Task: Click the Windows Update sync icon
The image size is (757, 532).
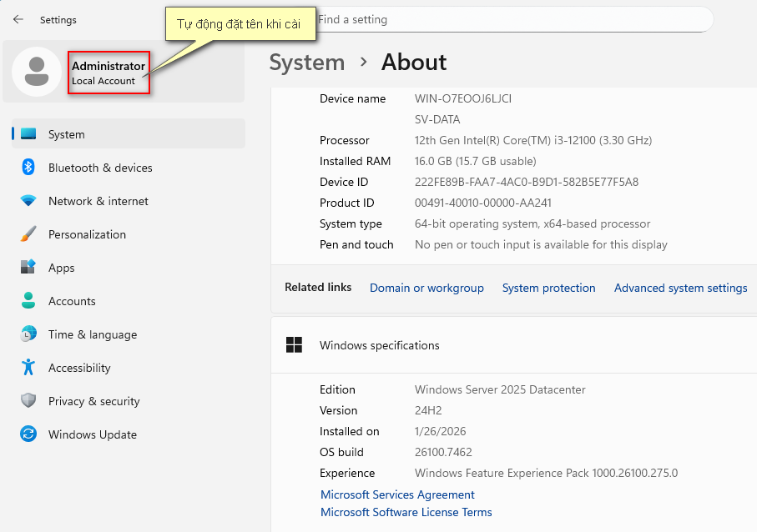Action: [x=28, y=434]
